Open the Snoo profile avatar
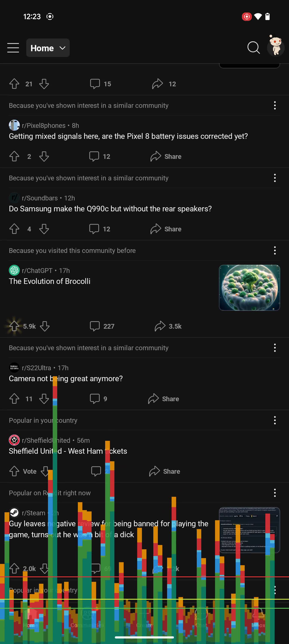The height and width of the screenshot is (644, 289). (x=276, y=46)
